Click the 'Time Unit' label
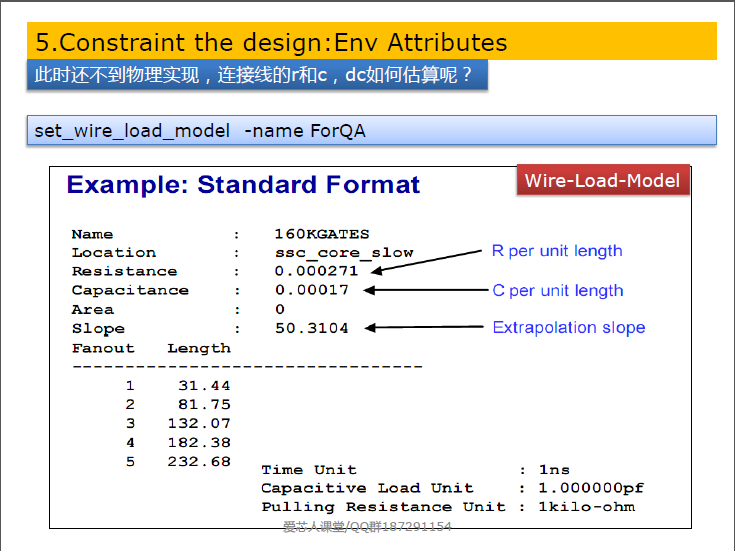This screenshot has width=735, height=551. (x=309, y=469)
